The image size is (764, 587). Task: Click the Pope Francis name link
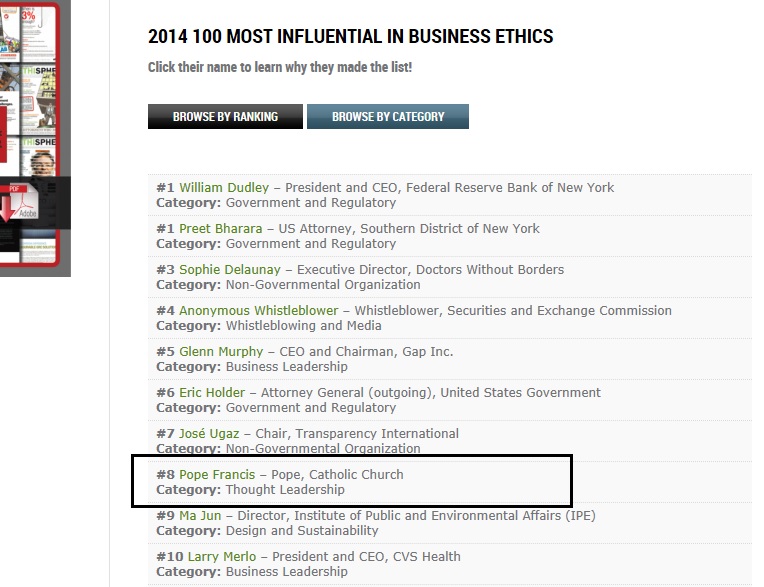tap(219, 475)
